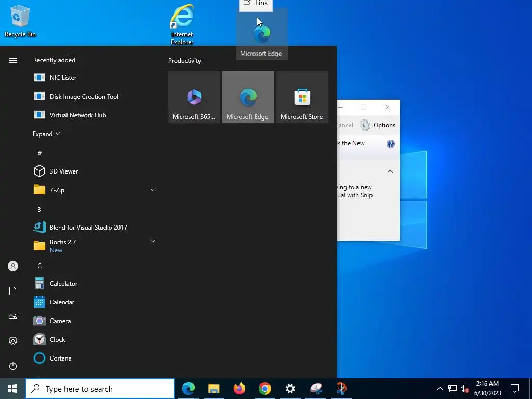Screen dimensions: 532x399
Task: Open Options in the Snipping Tool window
Action: point(377,125)
